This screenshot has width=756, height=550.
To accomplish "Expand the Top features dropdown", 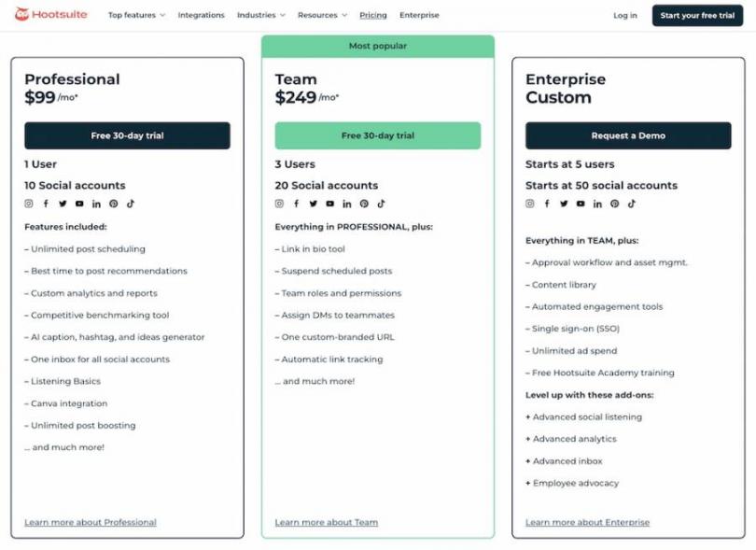I will (x=136, y=15).
